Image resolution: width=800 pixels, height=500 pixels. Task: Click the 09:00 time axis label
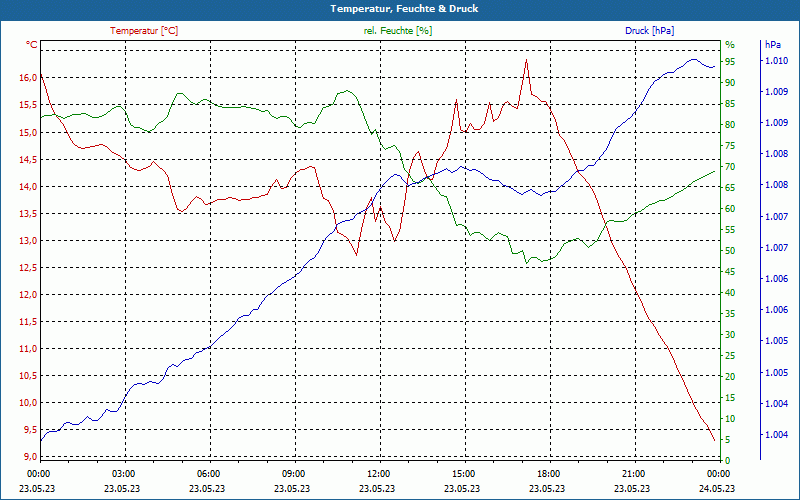pos(293,473)
